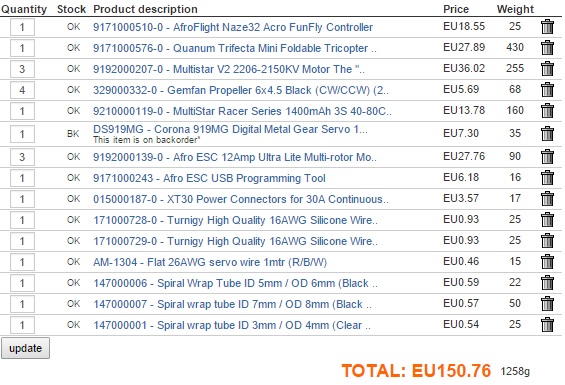Open the 171000729-0 Turnigy Silicone Wire link
This screenshot has height=385, width=565.
click(236, 241)
